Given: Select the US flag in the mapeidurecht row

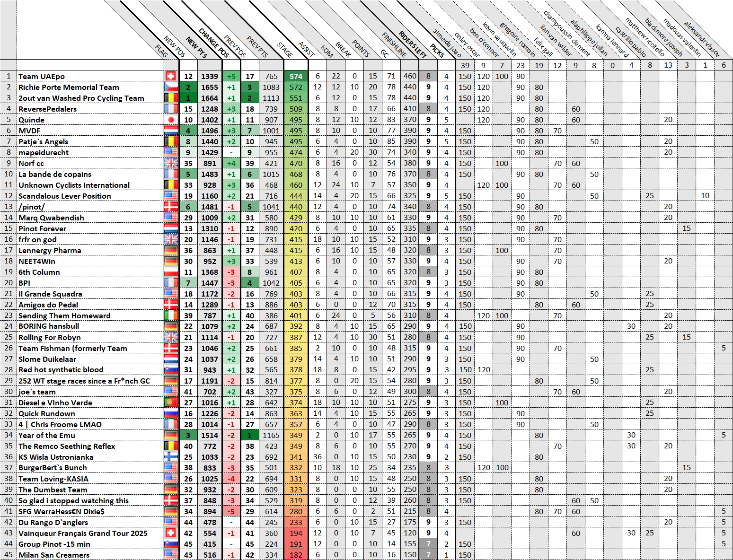Looking at the screenshot, I should point(171,152).
